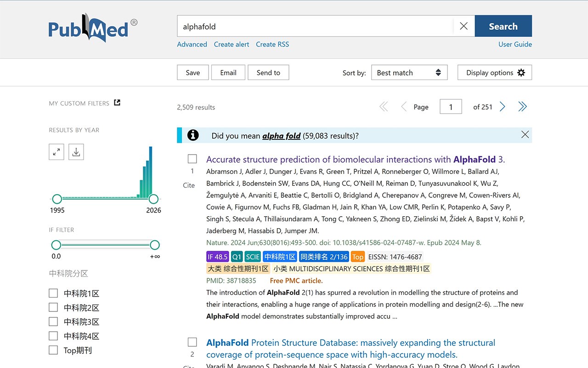Click Create alert link
The image size is (588, 368).
point(232,44)
